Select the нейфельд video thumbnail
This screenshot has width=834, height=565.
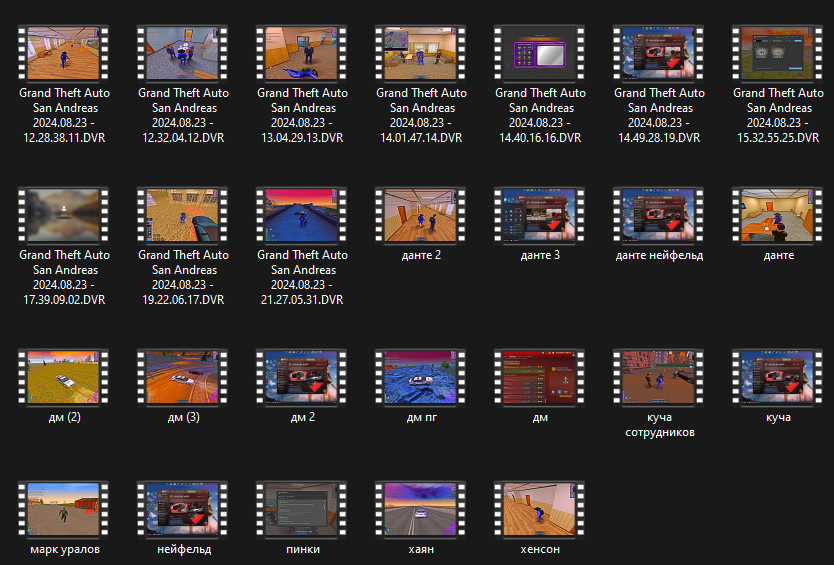click(182, 510)
